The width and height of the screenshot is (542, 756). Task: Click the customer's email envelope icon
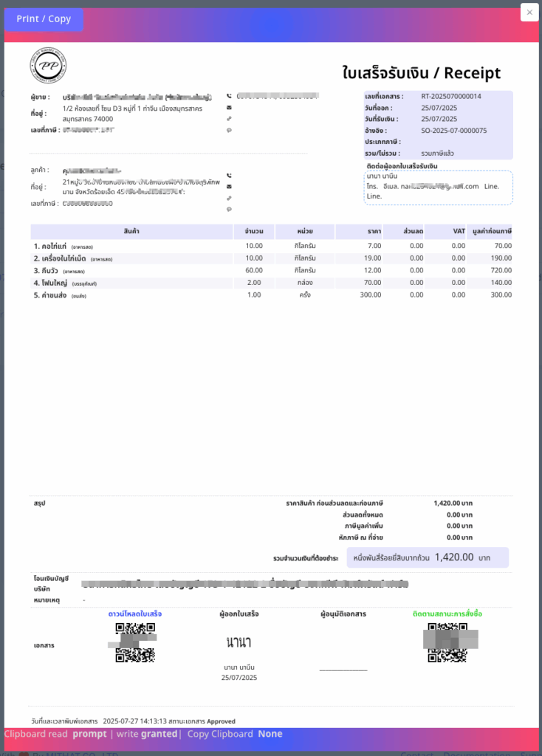click(x=229, y=187)
